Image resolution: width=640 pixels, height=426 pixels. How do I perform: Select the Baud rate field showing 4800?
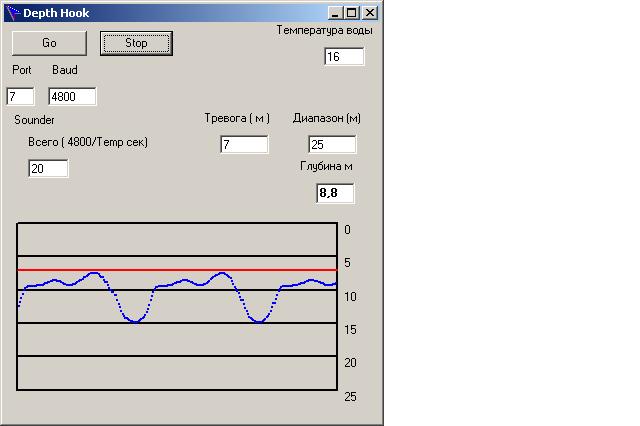[x=72, y=96]
